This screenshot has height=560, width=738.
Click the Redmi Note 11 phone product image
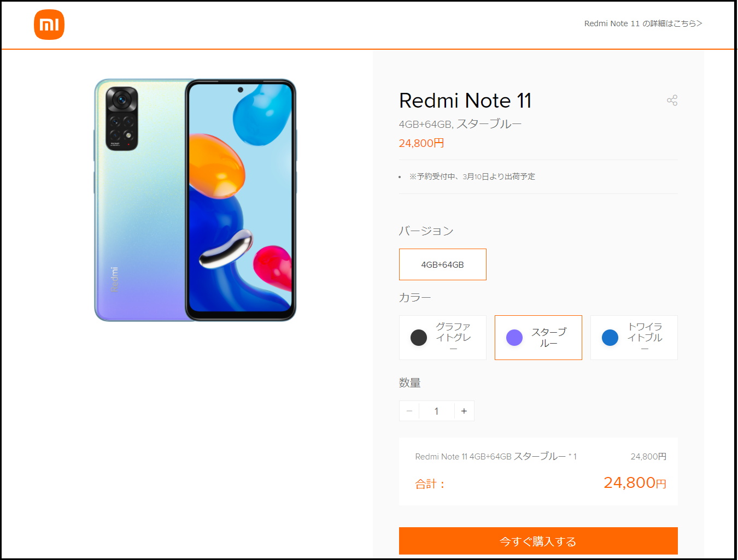[x=195, y=200]
